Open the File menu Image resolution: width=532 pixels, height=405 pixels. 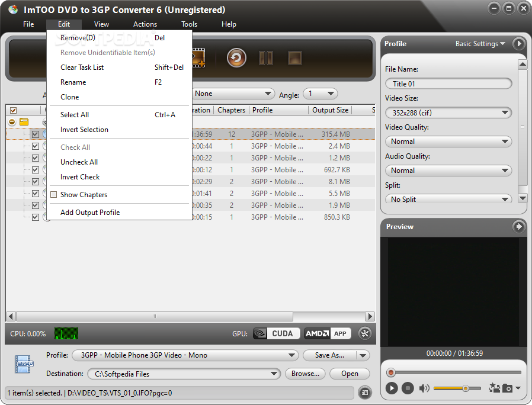[28, 24]
